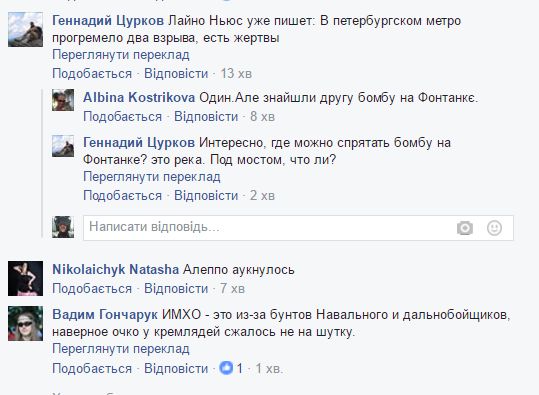View translation of Вадим Гончарук's comment
539x395 pixels.
(121, 349)
